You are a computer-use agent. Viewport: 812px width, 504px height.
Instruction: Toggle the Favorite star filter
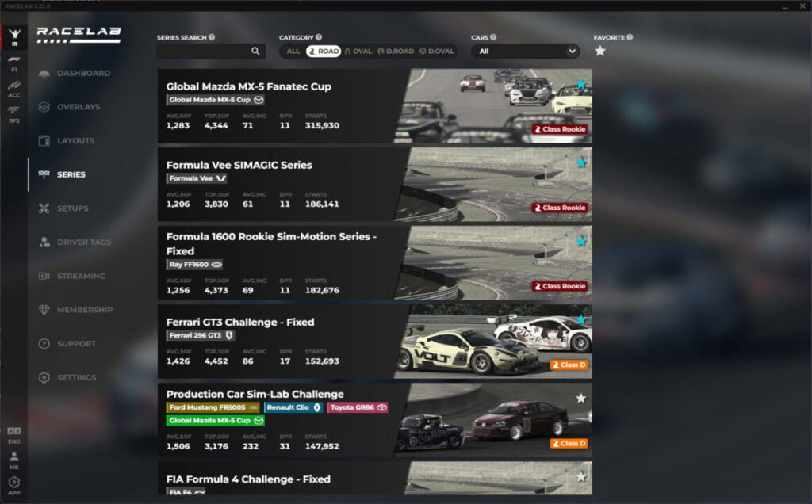(600, 51)
